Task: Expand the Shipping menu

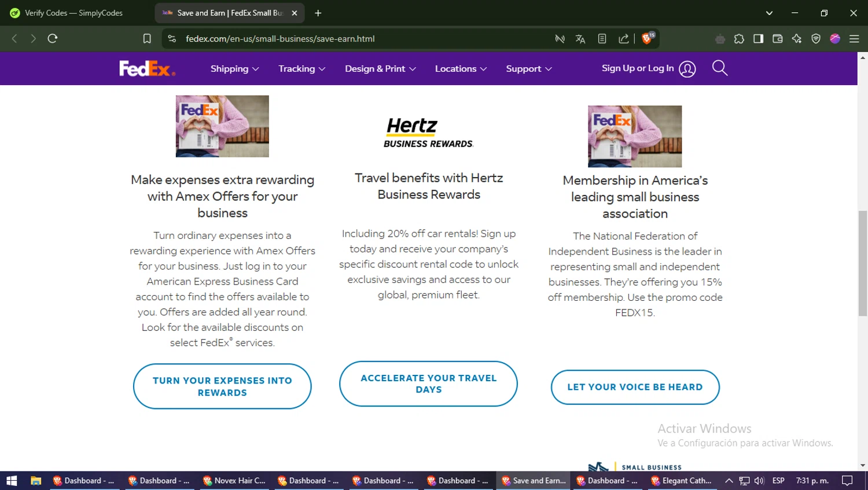Action: tap(234, 69)
